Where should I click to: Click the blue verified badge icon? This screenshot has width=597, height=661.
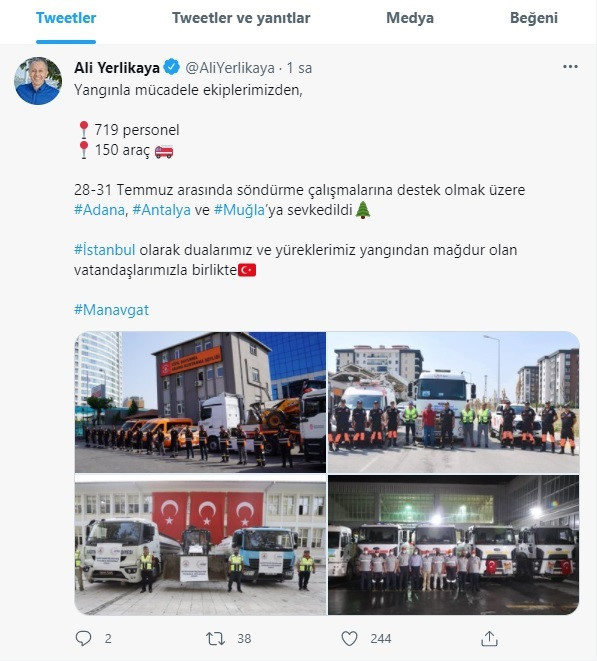pos(172,67)
